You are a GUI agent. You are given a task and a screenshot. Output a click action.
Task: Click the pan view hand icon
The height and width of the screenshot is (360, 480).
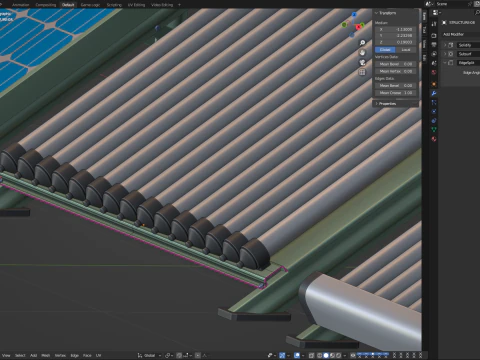362,53
